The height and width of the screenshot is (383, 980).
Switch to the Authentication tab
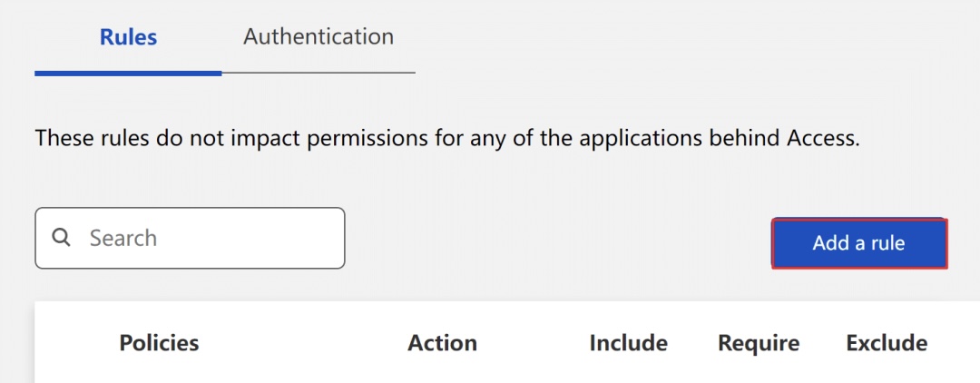(318, 36)
